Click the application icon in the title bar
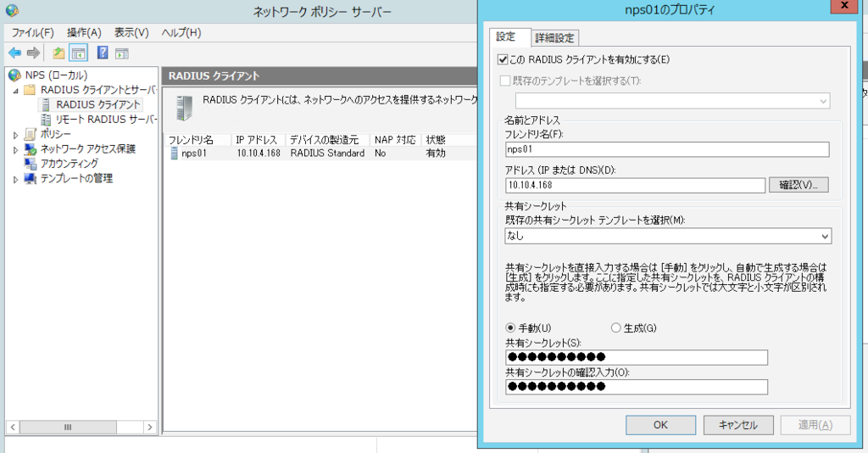Image resolution: width=868 pixels, height=453 pixels. pos(12,10)
